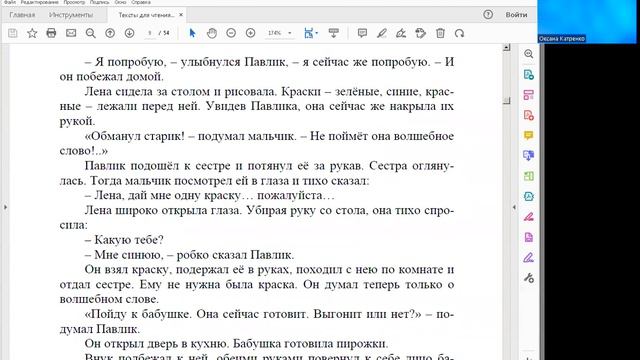640x360 pixels.
Task: Open the pink Edit PDF layout tool
Action: point(529,95)
